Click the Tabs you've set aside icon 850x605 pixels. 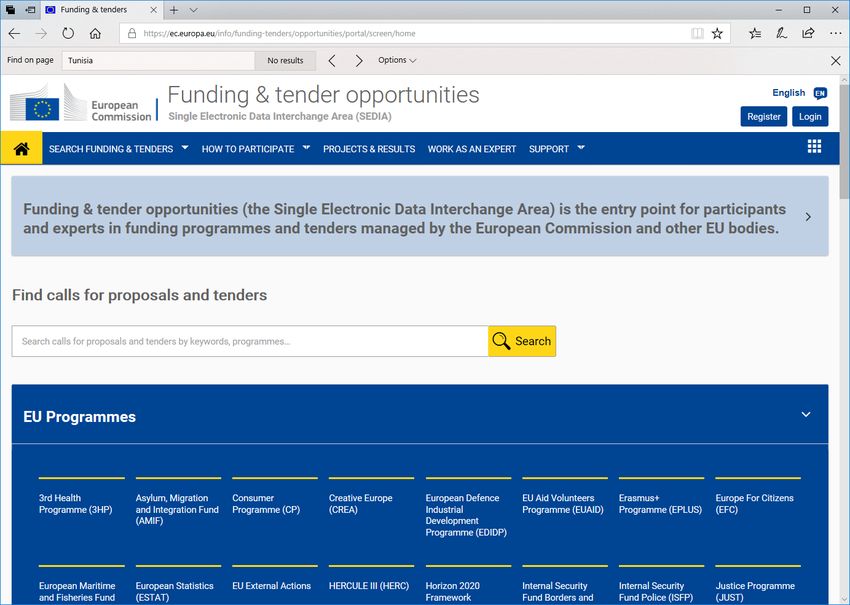(10, 10)
